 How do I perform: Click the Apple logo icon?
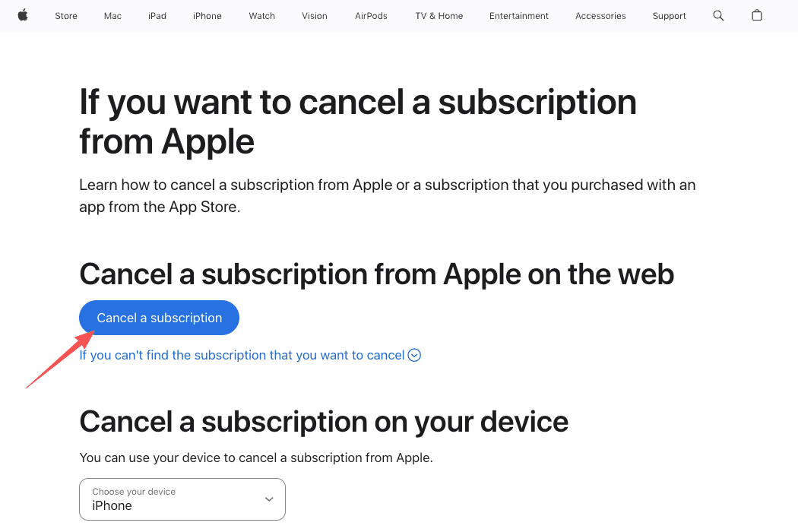(23, 15)
